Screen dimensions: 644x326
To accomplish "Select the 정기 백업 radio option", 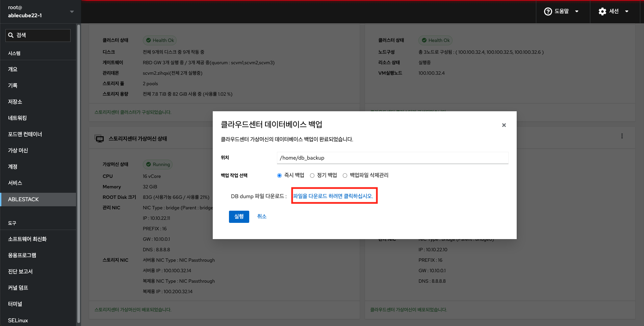I will coord(312,176).
